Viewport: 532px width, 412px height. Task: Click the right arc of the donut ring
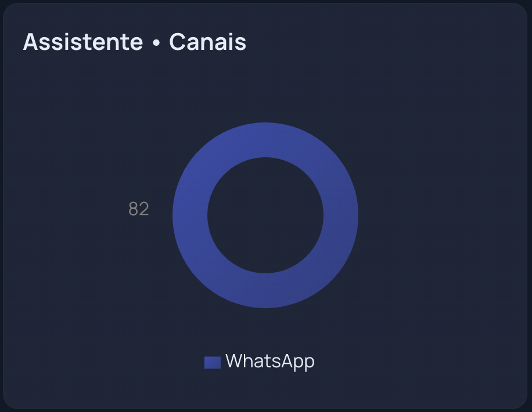(341, 215)
